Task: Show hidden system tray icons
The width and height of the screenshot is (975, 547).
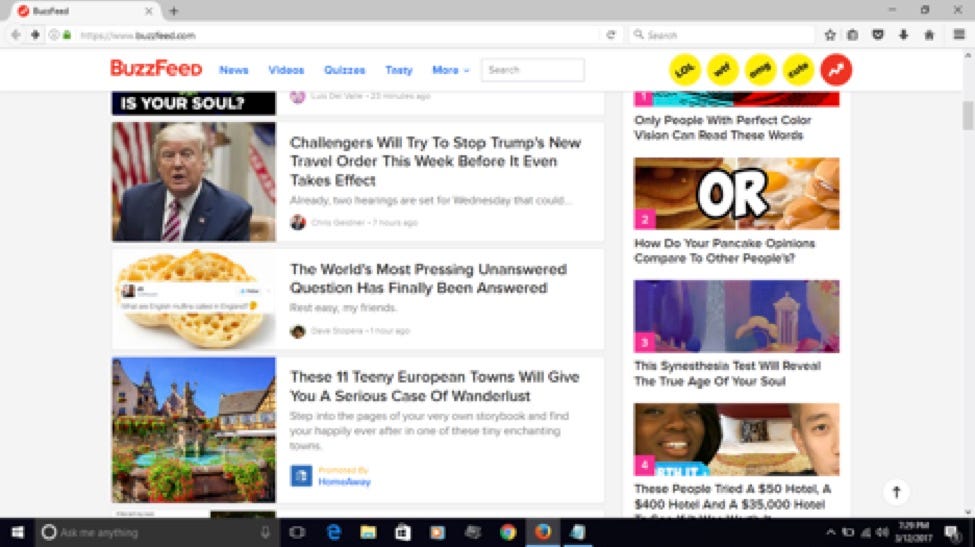Action: pos(830,532)
